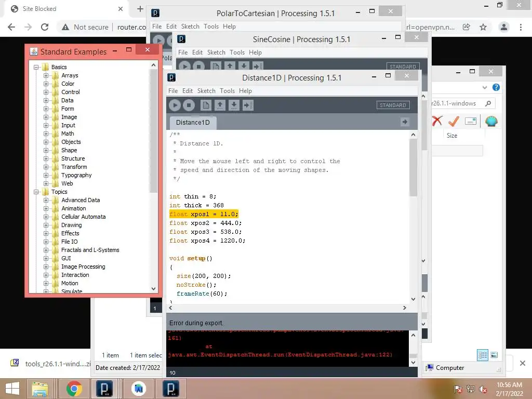Open Edit menu in Distance1D window

tap(187, 91)
